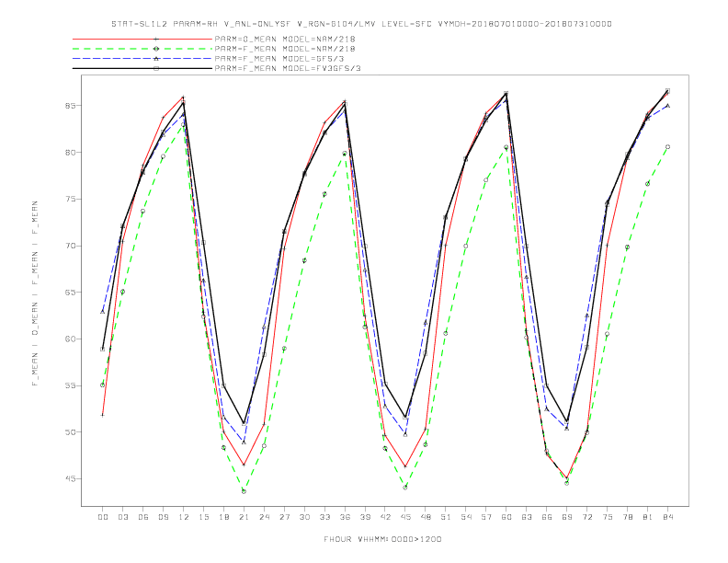The height and width of the screenshot is (563, 728).
Task: Select legend entry PARM=F_MEAN MODEL=NAM/218
Action: point(285,49)
